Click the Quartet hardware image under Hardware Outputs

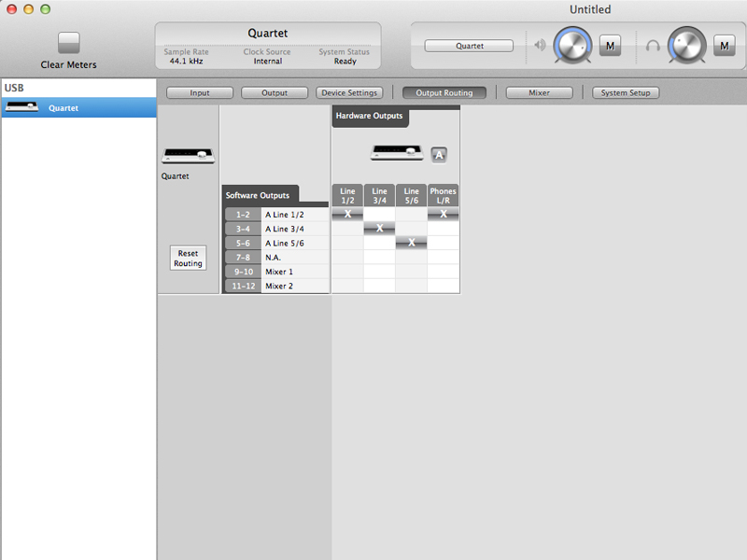(x=397, y=153)
